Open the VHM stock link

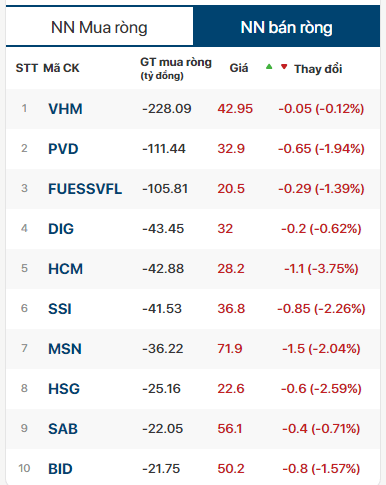(x=65, y=109)
